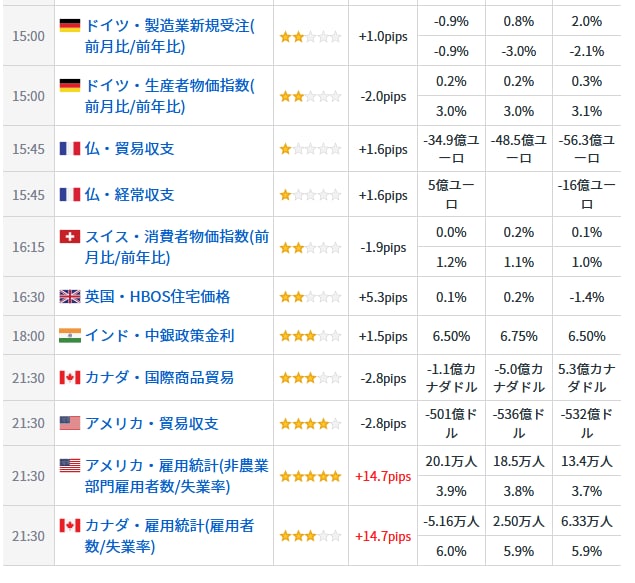Click -56.3億ユーロ result value
This screenshot has width=635, height=583.
(x=587, y=149)
